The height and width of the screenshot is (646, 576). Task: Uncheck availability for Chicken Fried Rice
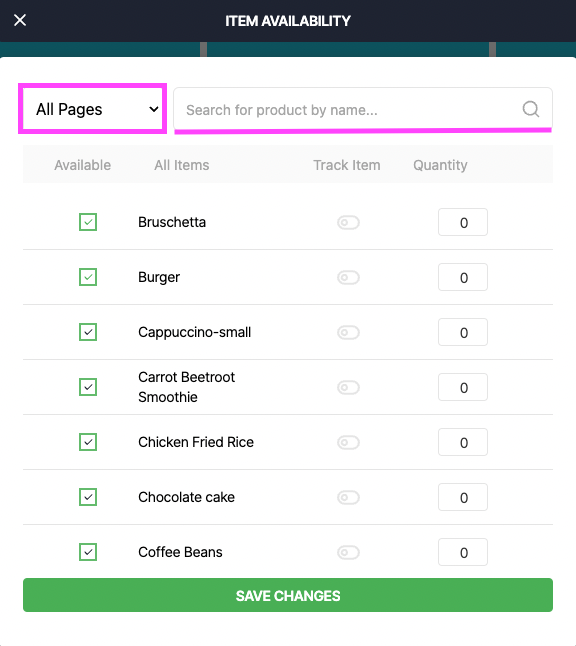pos(88,442)
